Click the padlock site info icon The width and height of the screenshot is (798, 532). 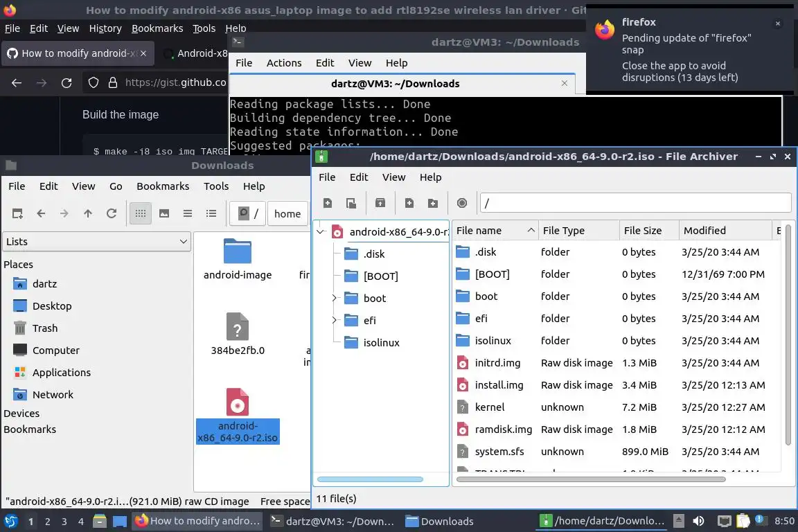click(x=113, y=82)
